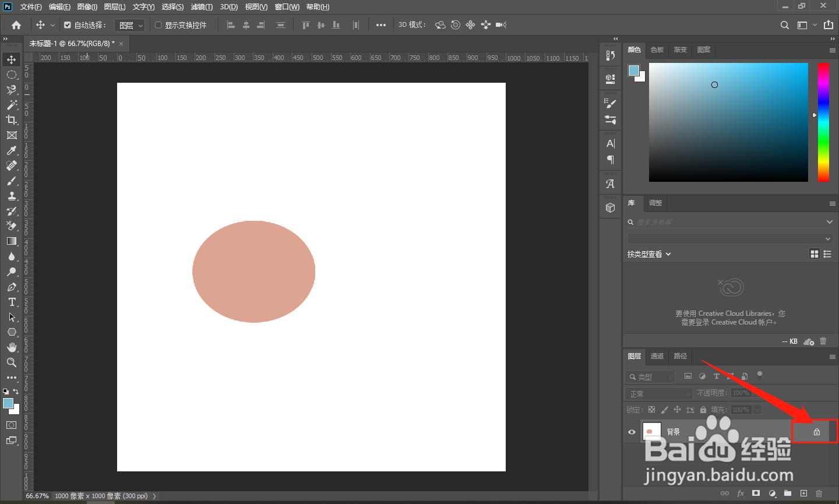Create a new group folder in the Layers panel
This screenshot has height=504, width=839.
pos(788,493)
